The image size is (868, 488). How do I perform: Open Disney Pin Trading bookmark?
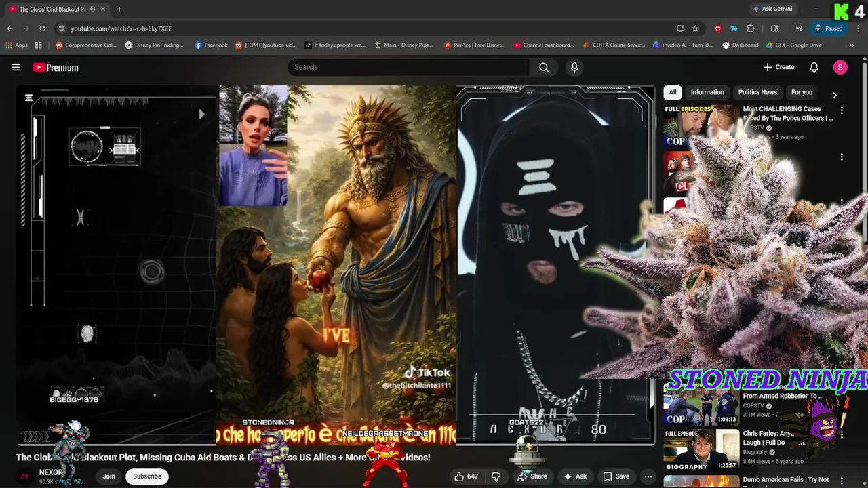(x=155, y=45)
